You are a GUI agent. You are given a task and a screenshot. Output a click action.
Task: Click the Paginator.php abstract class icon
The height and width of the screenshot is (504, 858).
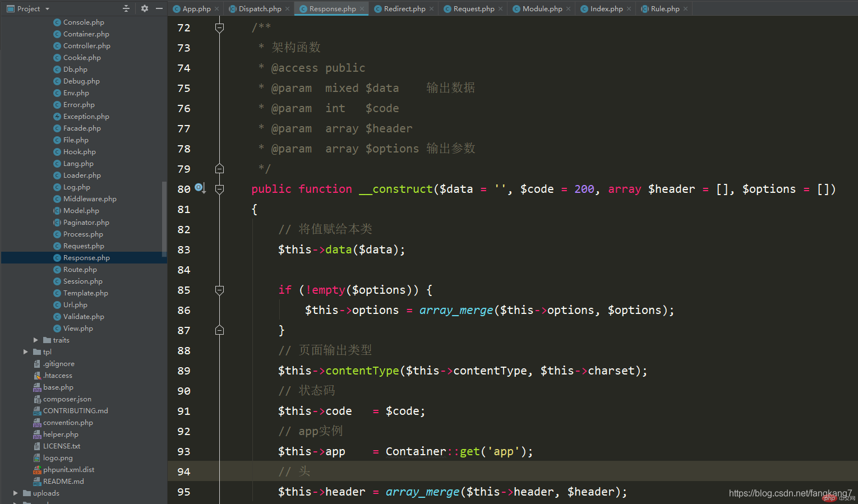click(x=57, y=223)
